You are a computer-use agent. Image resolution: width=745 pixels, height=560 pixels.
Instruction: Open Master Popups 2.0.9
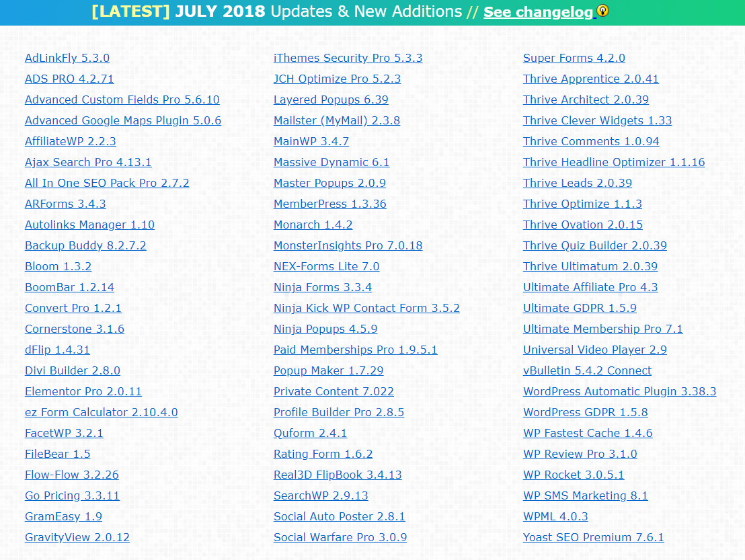[x=329, y=184]
